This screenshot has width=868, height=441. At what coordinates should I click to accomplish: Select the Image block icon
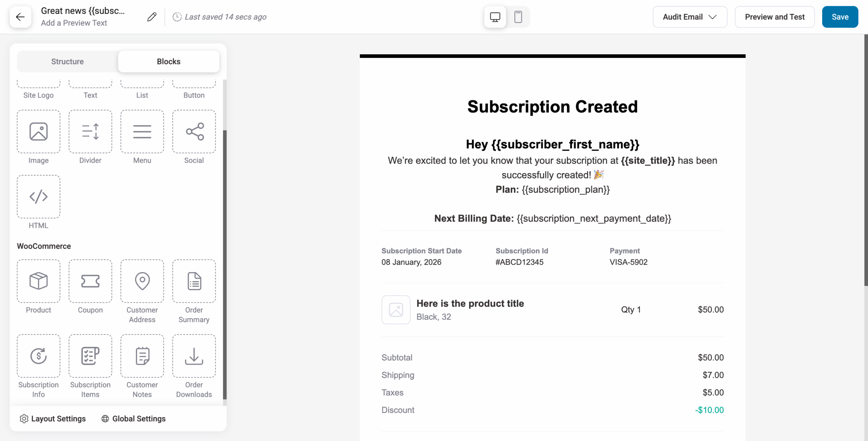[38, 132]
